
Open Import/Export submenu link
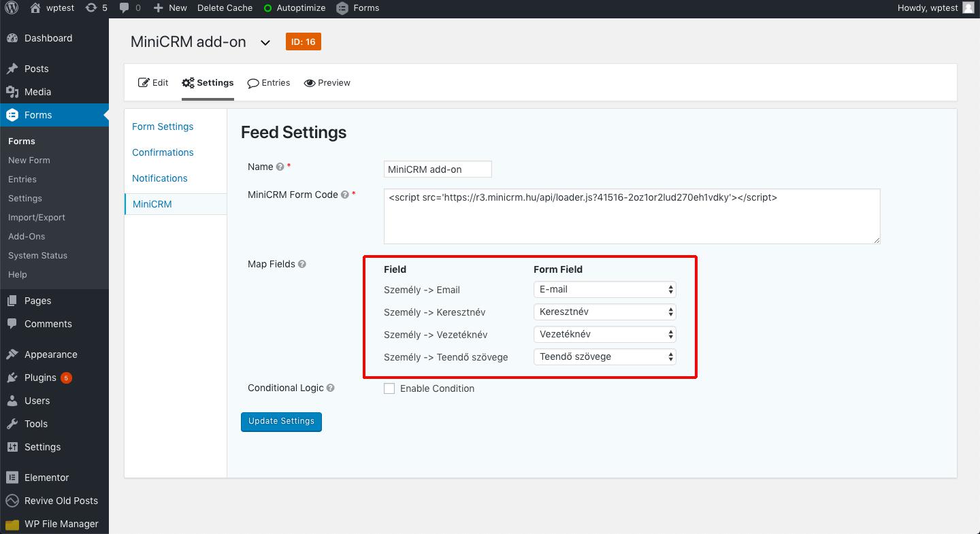[x=37, y=217]
